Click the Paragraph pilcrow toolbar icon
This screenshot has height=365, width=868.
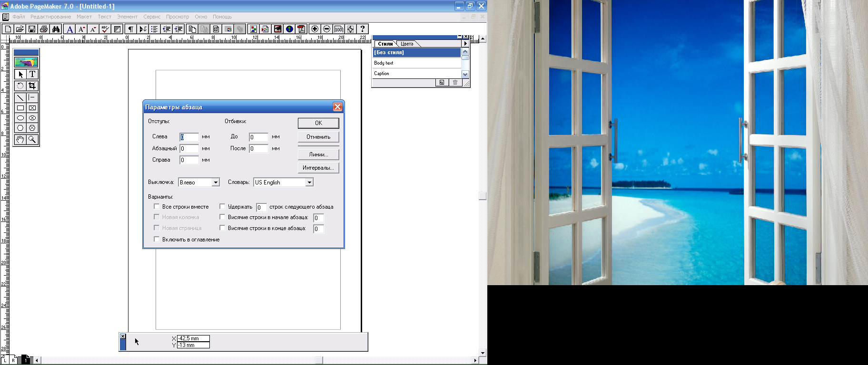tap(131, 29)
